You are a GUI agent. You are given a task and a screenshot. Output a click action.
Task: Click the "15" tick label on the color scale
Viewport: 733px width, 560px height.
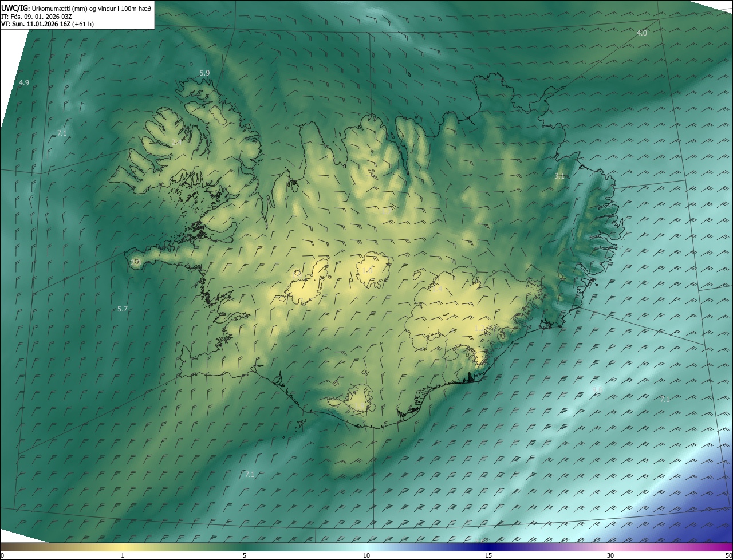pos(488,556)
